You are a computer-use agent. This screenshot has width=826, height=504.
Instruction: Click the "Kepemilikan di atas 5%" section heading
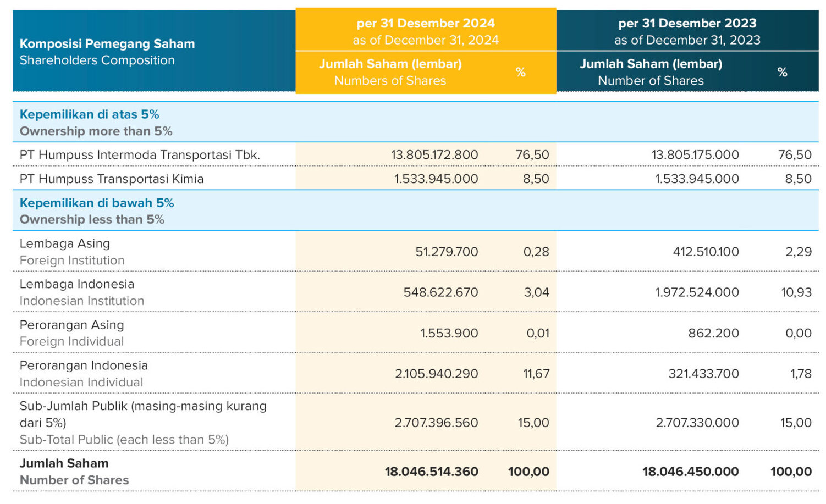(x=90, y=114)
